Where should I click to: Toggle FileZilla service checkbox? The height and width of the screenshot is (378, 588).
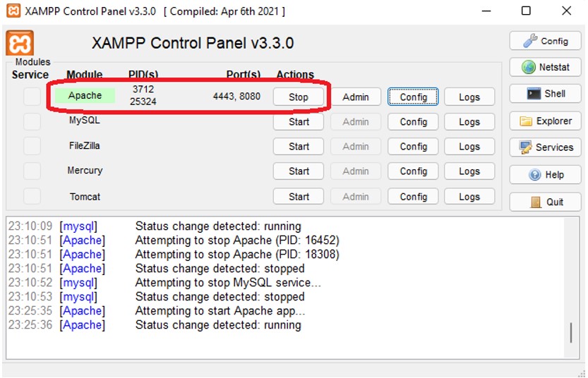[32, 146]
